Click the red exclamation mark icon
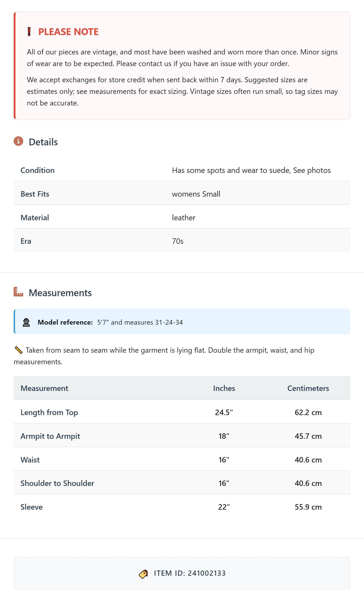 coord(29,32)
